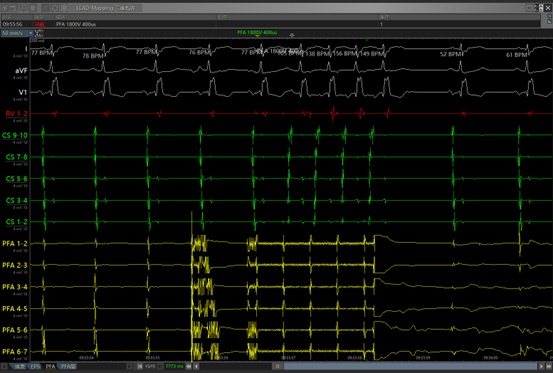Select the event row PFA 1800V 400us
Image resolution: width=553 pixels, height=373 pixels.
pos(270,24)
